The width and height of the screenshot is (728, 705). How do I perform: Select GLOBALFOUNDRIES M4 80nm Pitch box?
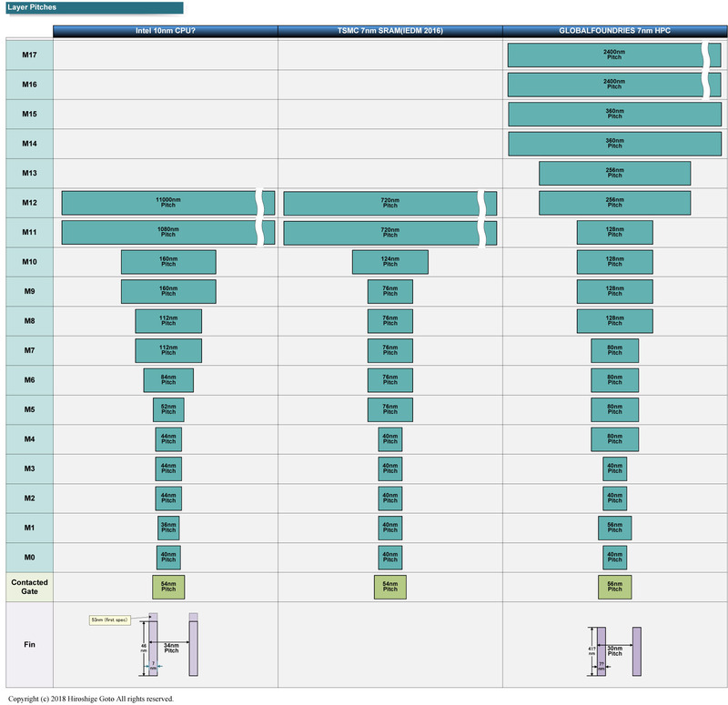click(615, 439)
